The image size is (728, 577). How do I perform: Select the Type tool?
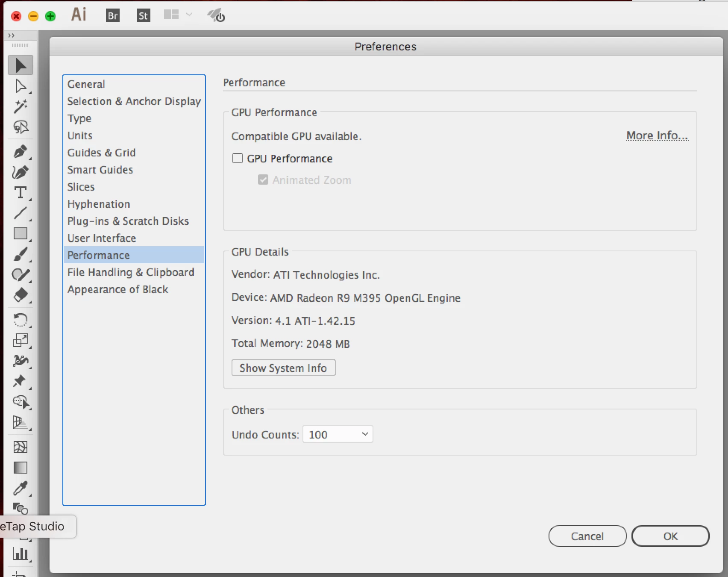click(x=21, y=193)
